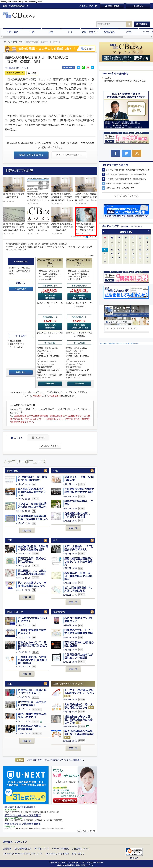This screenshot has width=153, height=868.
Task: Click the ログイン button in header
Action: pyautogui.click(x=138, y=6)
